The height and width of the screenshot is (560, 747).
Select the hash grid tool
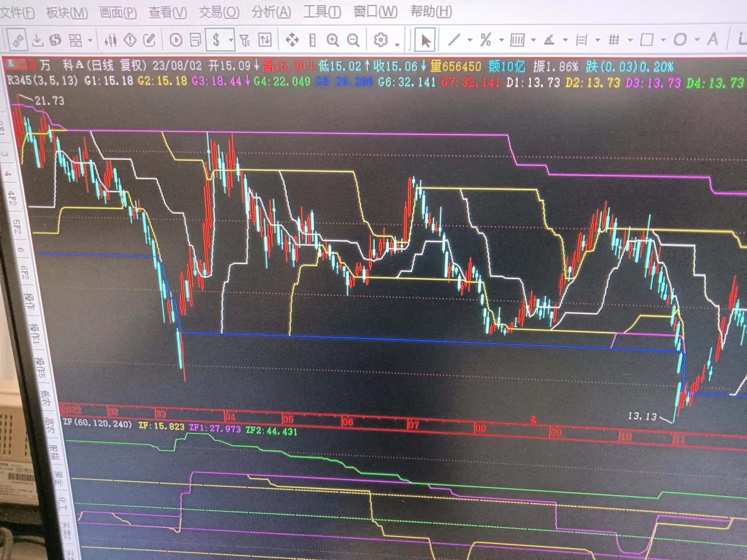(614, 40)
